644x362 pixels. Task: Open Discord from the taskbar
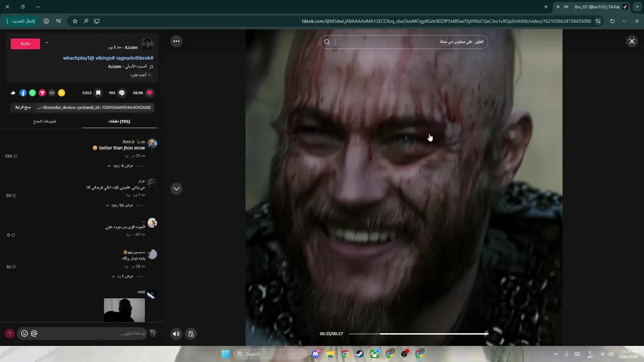[x=316, y=354]
